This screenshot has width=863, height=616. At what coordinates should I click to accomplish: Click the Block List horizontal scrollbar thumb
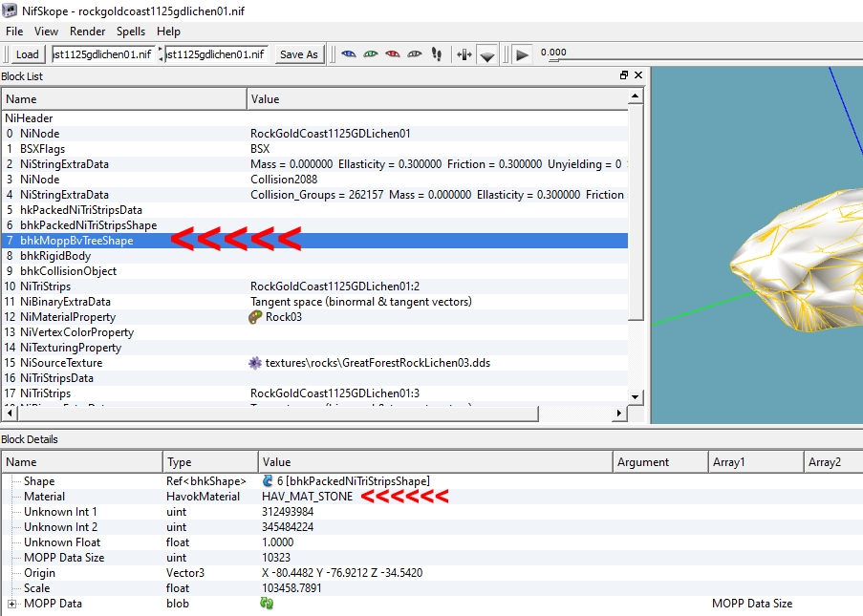[x=277, y=413]
